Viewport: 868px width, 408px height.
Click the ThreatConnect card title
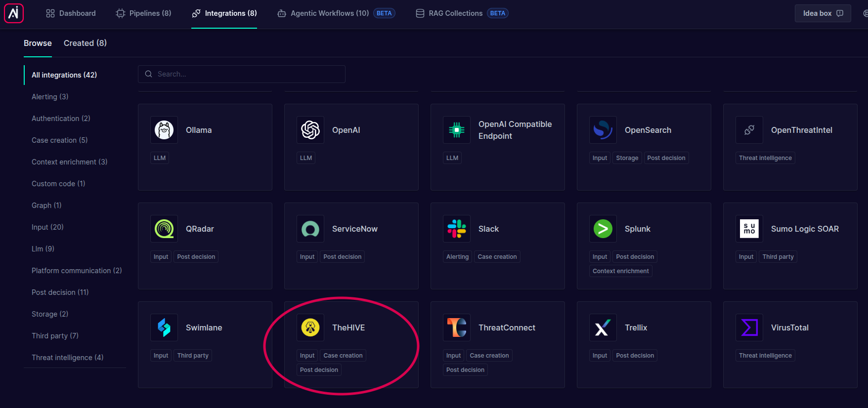coord(507,327)
